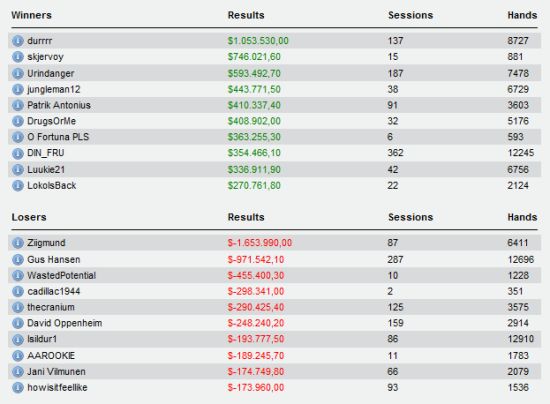Sort winners by the Results column header
The width and height of the screenshot is (550, 404).
tap(246, 15)
